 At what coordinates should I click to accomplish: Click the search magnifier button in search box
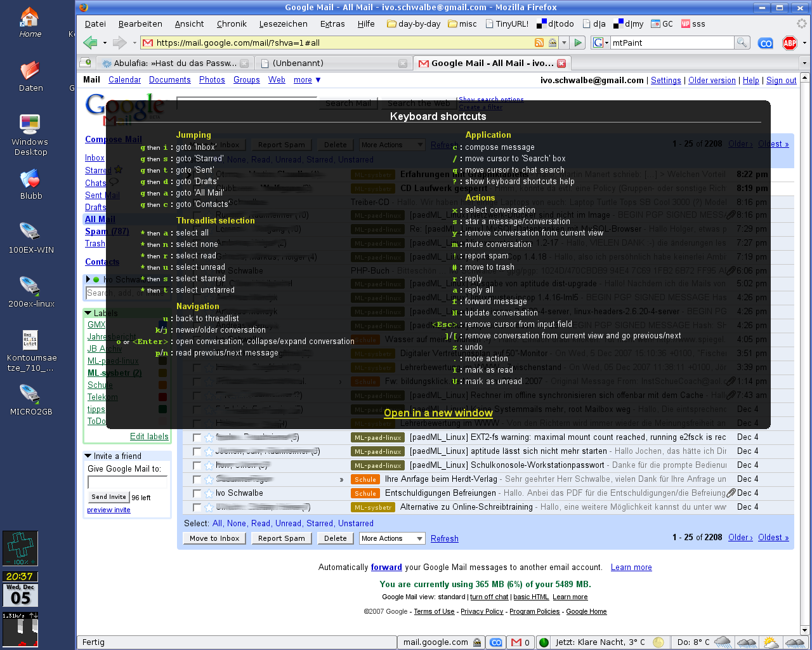tap(742, 43)
